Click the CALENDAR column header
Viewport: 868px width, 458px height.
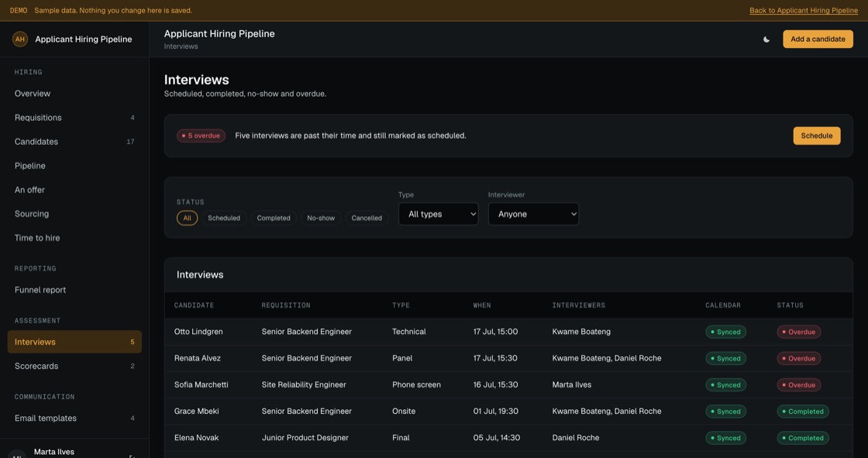point(723,305)
